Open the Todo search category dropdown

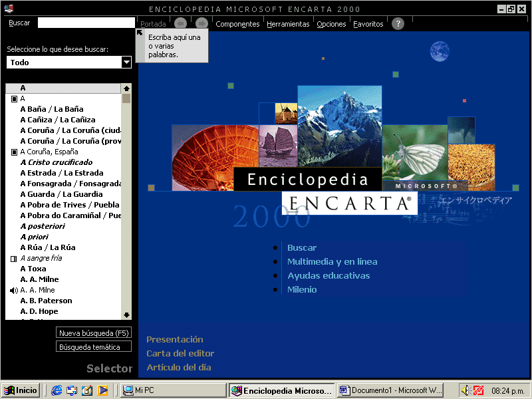[x=126, y=63]
